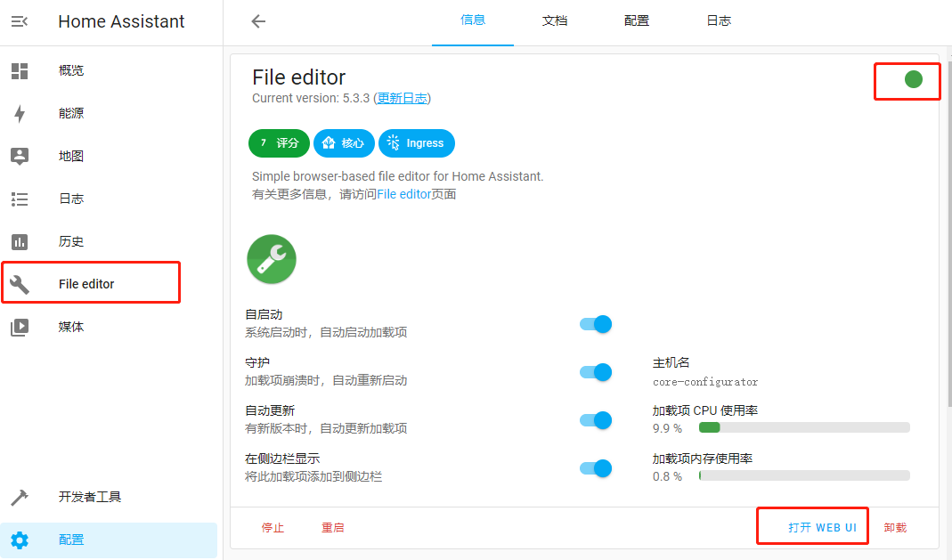Viewport: 952px width, 560px height.
Task: Click the memory usage progress bar
Action: [x=804, y=475]
